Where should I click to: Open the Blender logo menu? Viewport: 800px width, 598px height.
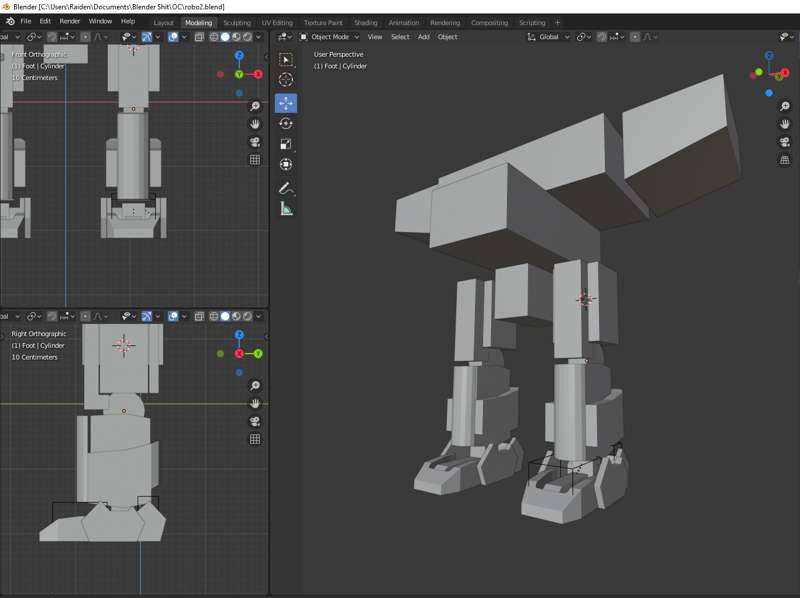10,21
